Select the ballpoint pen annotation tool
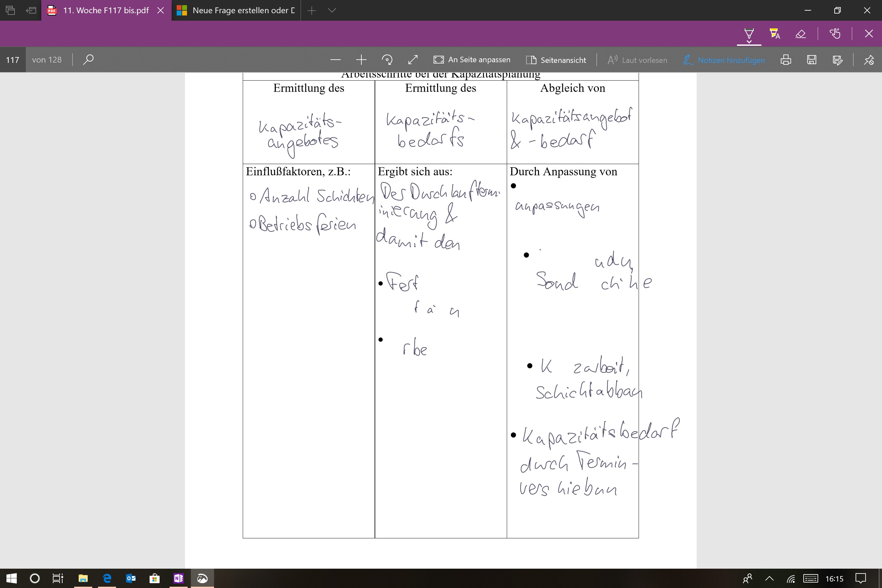The height and width of the screenshot is (588, 882). 749,34
